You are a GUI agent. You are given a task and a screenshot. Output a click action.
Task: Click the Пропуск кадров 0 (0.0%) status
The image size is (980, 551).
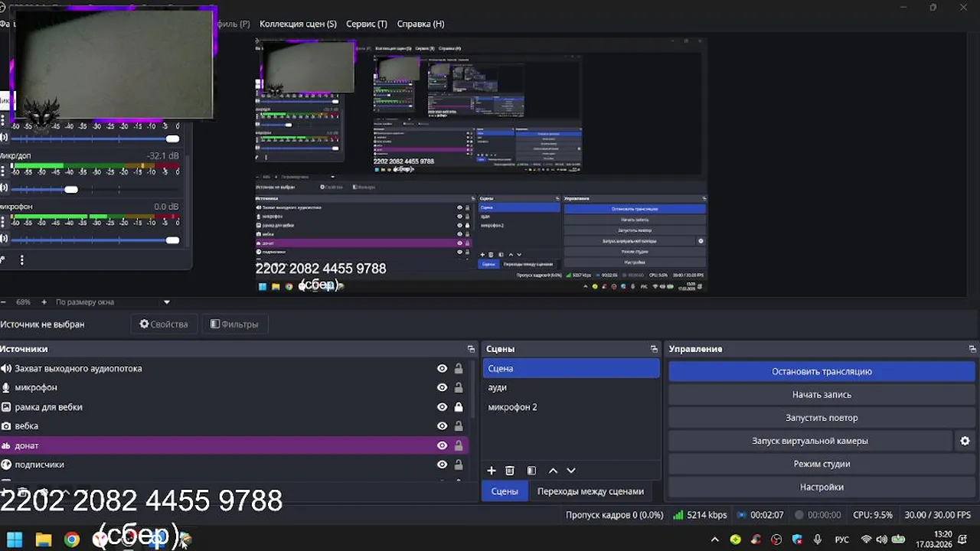pos(615,515)
